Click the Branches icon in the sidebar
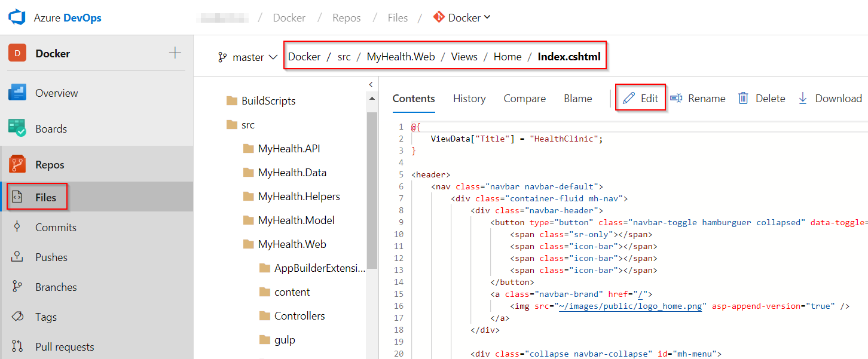Screen dimensions: 868x359 pos(17,287)
